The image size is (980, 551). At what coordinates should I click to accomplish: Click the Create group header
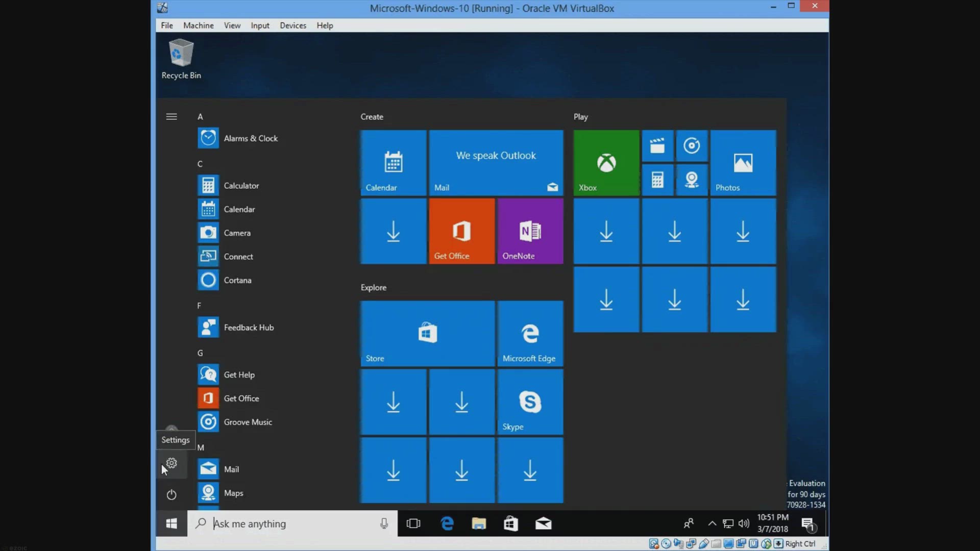372,117
